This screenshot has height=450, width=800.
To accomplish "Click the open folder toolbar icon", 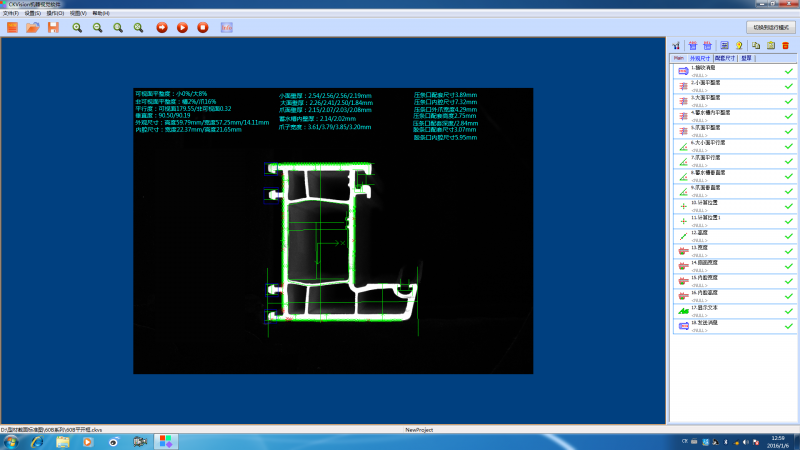I will (32, 27).
